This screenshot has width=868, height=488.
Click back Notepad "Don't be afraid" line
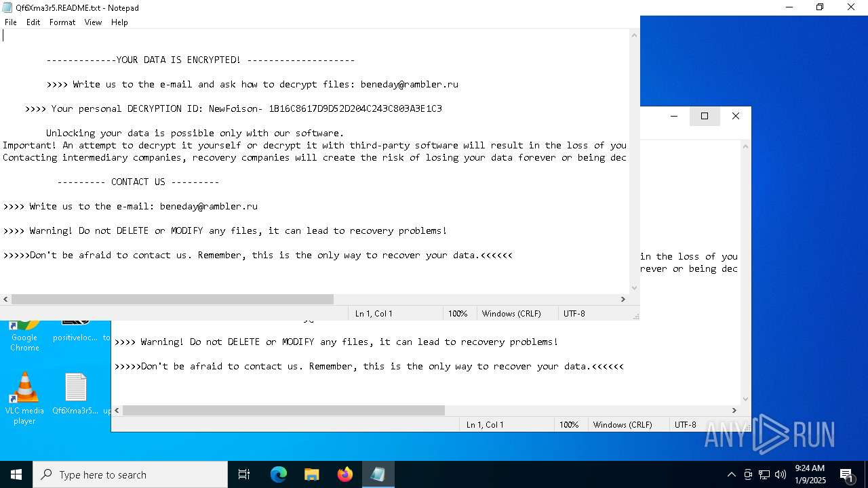[369, 366]
